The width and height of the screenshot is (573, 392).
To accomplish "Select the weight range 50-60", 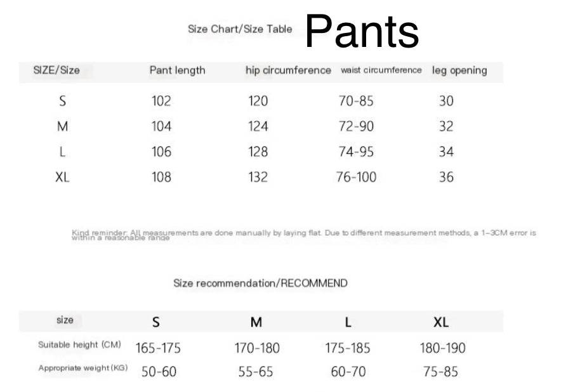I will tap(159, 372).
